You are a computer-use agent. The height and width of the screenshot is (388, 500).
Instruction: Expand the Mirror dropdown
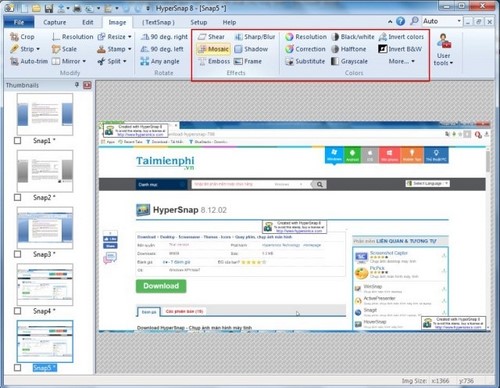[x=84, y=61]
